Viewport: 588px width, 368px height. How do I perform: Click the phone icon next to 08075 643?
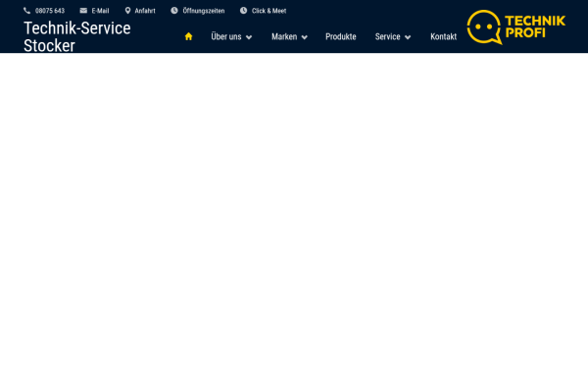click(26, 11)
